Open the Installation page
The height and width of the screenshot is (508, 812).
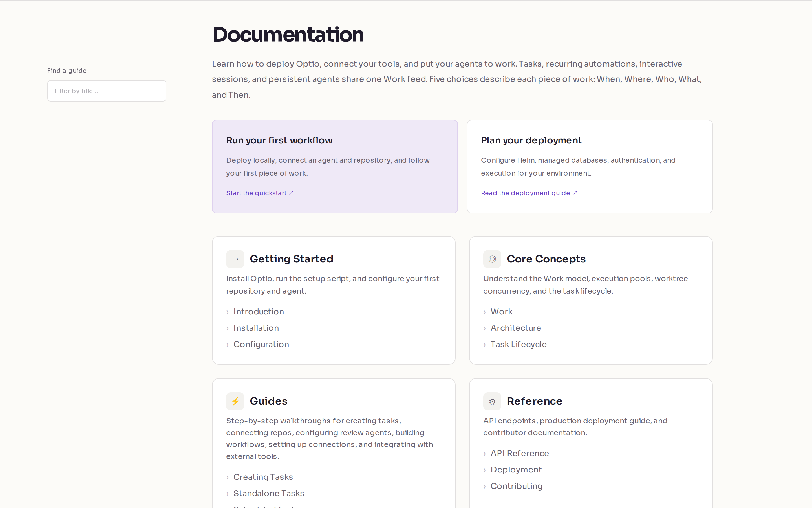[256, 328]
